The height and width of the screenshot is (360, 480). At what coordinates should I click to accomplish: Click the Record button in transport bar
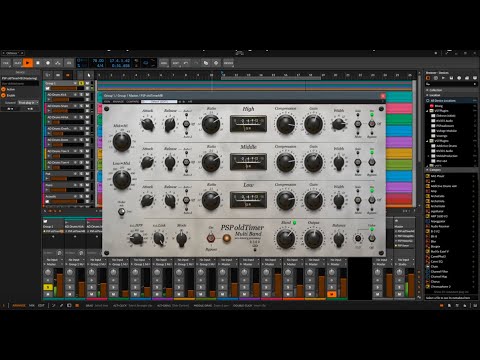point(48,63)
